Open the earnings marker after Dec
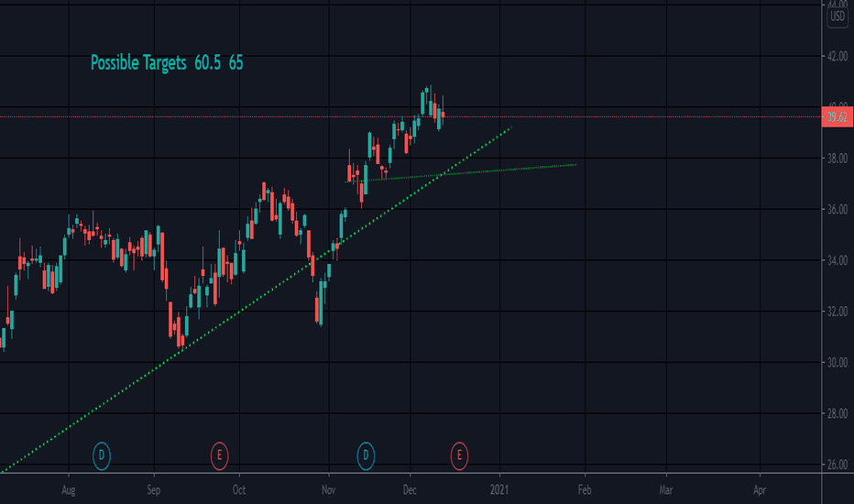Screen dimensions: 854x504 click(x=459, y=455)
